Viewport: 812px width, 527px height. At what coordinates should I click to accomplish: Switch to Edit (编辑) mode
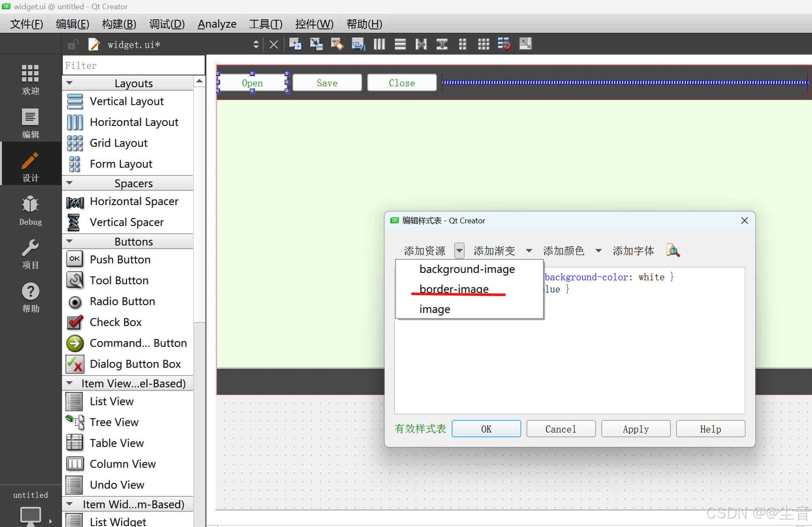pyautogui.click(x=30, y=123)
